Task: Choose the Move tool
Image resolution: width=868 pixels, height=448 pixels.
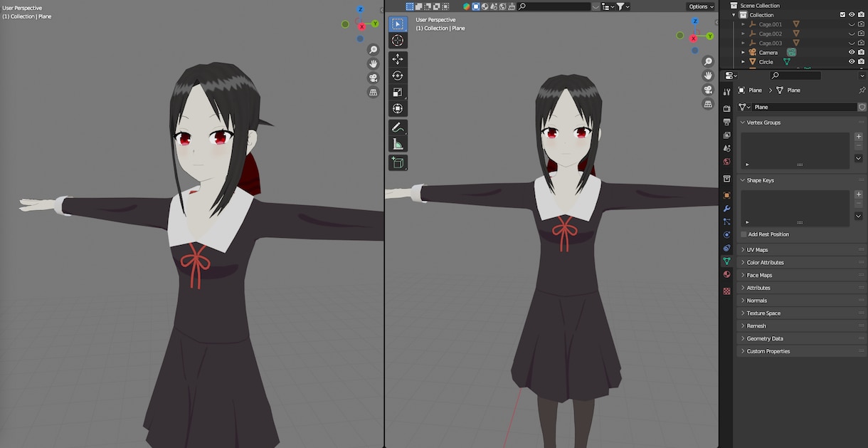Action: click(x=398, y=59)
